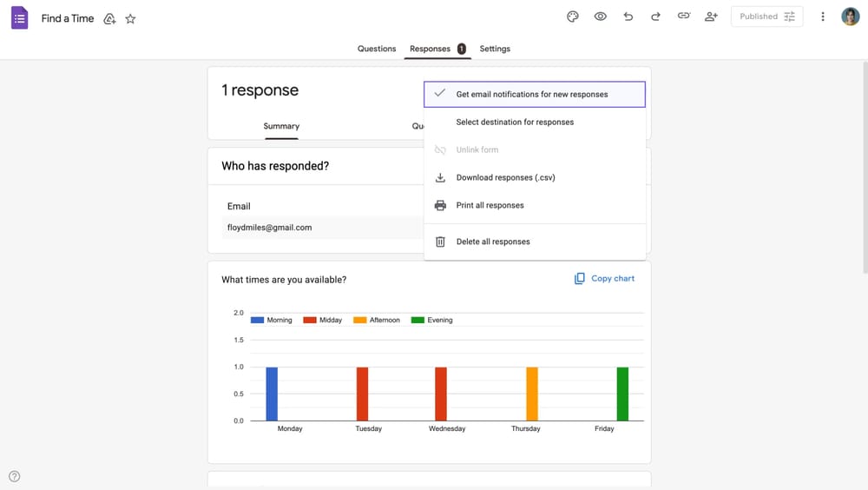Open the Google Forms home icon
Viewport: 868px width, 490px height.
pyautogui.click(x=19, y=17)
